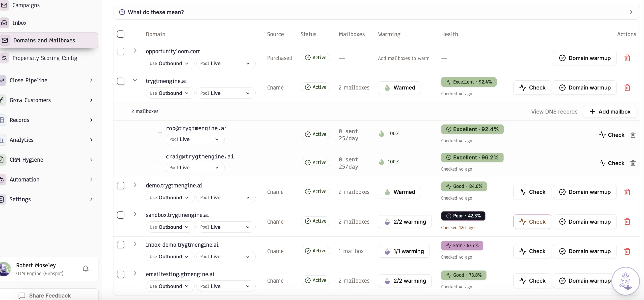Click the Propensity Scoring Config sliders icon
The image size is (644, 300).
click(4, 58)
